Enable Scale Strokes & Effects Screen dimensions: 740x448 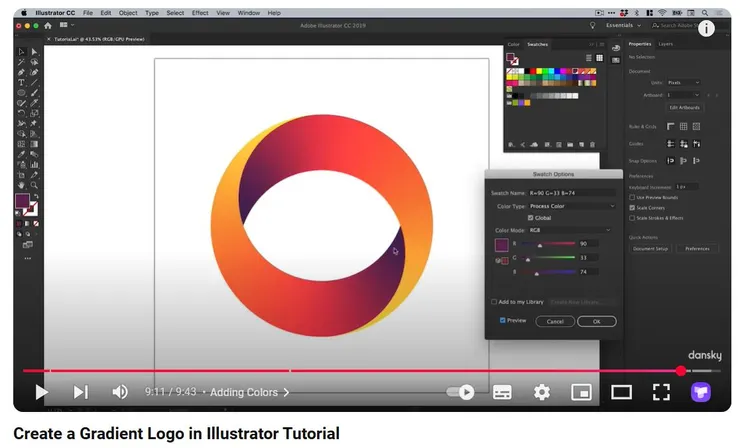tap(632, 218)
